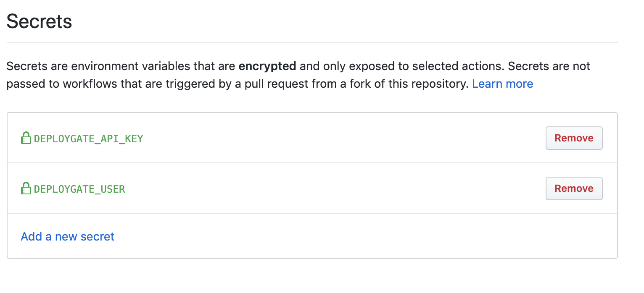
Task: Select the DEPLOYGATE_API_KEY secret name
Action: (89, 139)
